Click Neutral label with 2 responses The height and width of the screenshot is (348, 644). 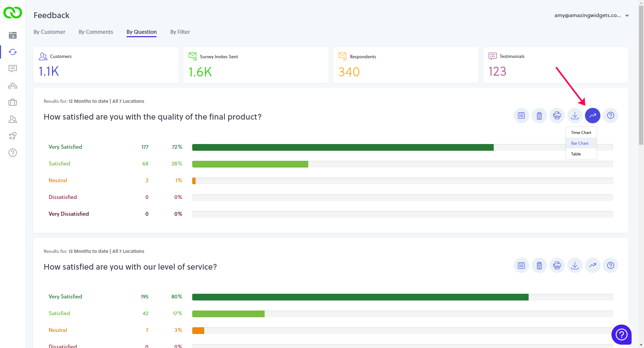pyautogui.click(x=58, y=181)
